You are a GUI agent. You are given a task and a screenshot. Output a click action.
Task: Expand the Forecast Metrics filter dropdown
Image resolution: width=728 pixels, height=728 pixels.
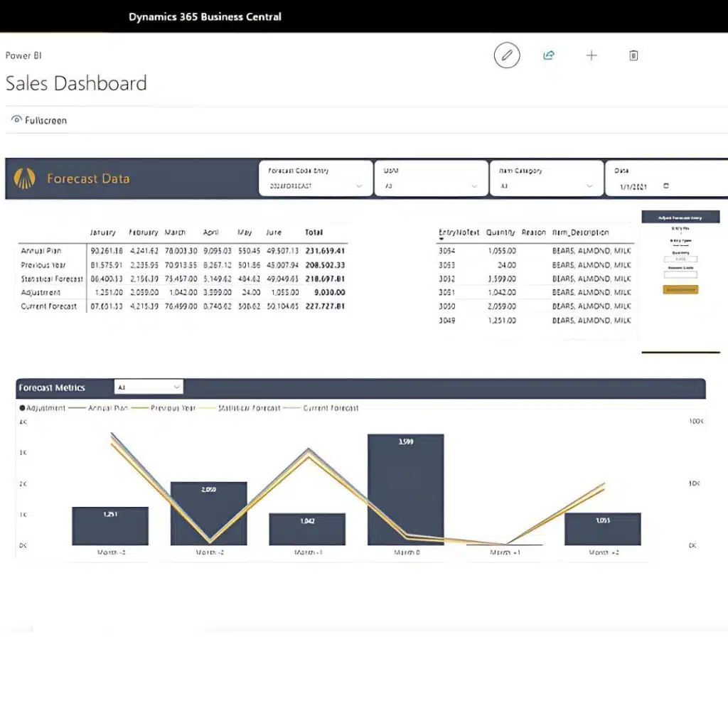tap(176, 387)
